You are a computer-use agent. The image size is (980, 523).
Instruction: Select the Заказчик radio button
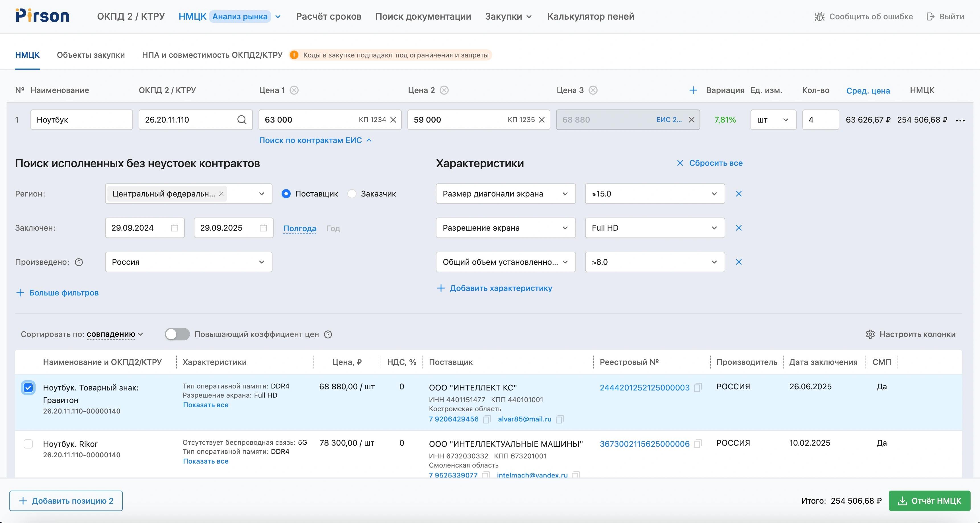click(352, 194)
